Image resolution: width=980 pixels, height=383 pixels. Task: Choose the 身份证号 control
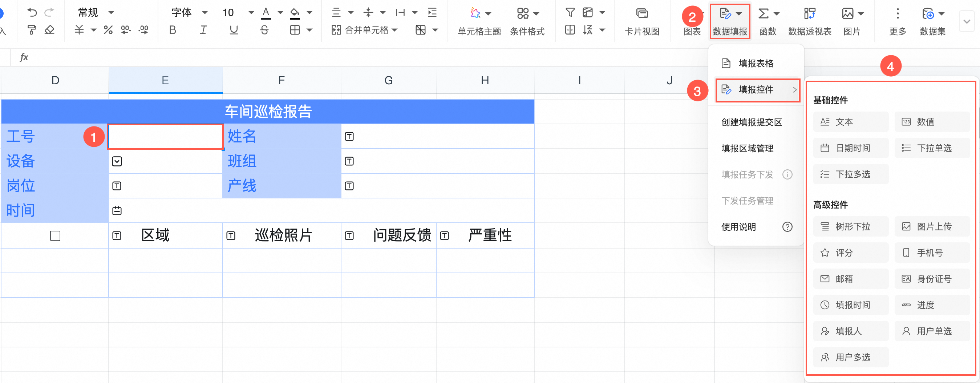coord(932,279)
